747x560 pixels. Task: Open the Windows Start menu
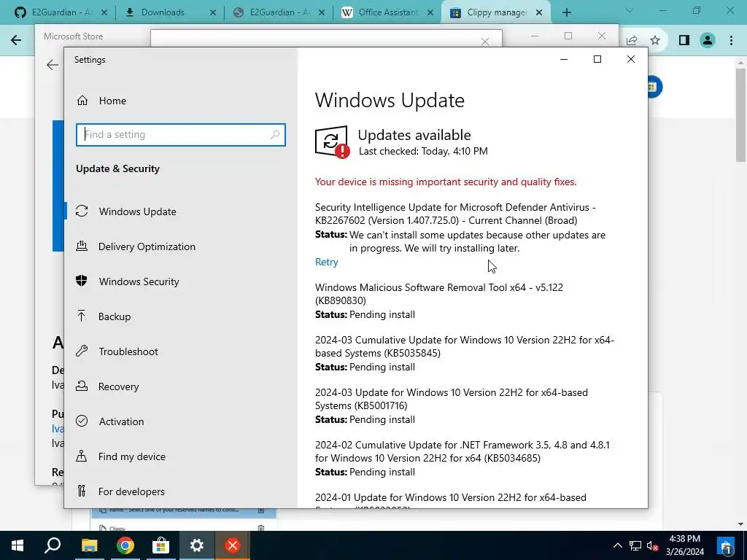(18, 545)
